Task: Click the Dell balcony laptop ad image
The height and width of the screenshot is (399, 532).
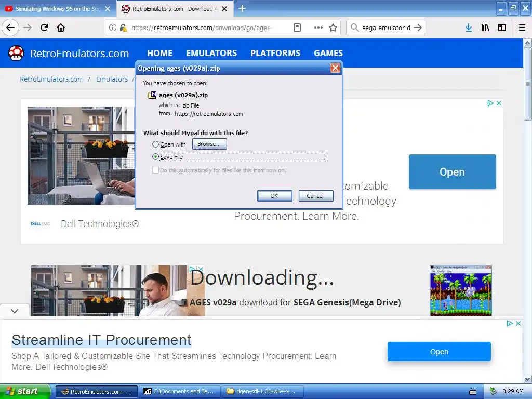Action: 82,155
